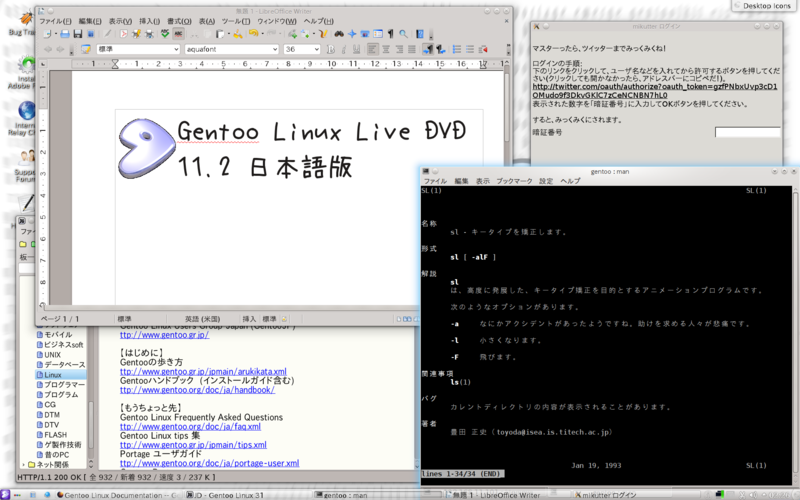Expand the ネット関係 folder in JD
The width and height of the screenshot is (800, 500).
pos(23,464)
